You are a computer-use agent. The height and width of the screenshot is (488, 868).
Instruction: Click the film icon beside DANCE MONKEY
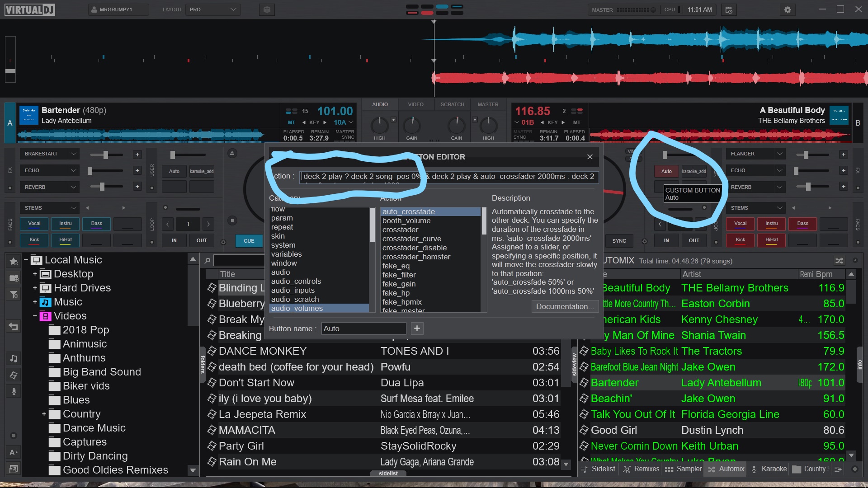pos(212,351)
